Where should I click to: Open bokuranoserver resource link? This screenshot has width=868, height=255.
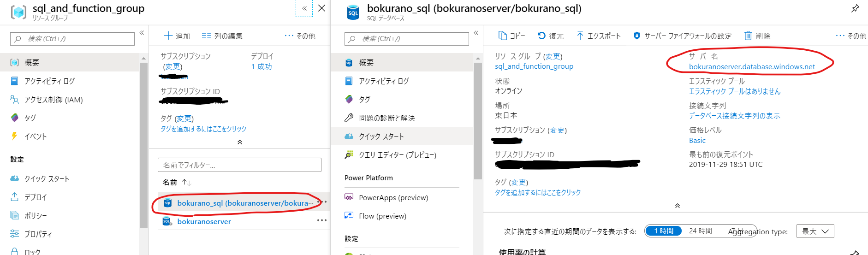tap(204, 221)
